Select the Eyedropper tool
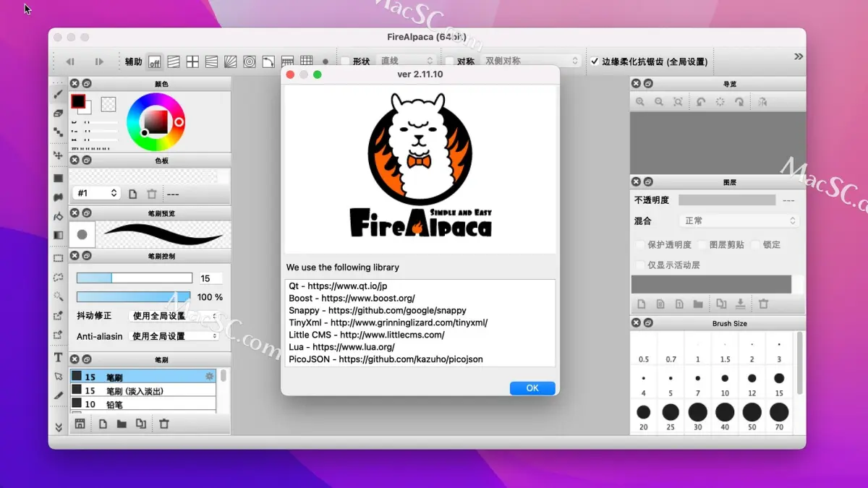This screenshot has height=488, width=868. click(x=59, y=395)
